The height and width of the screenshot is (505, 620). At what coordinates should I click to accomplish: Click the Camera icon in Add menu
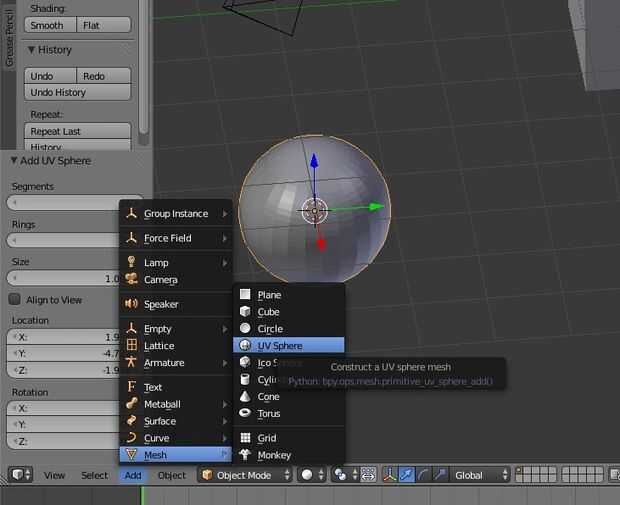coord(132,279)
